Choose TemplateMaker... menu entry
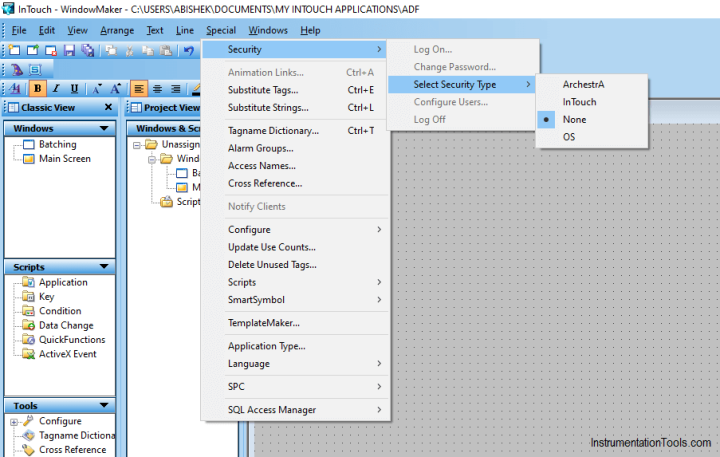 pyautogui.click(x=296, y=323)
